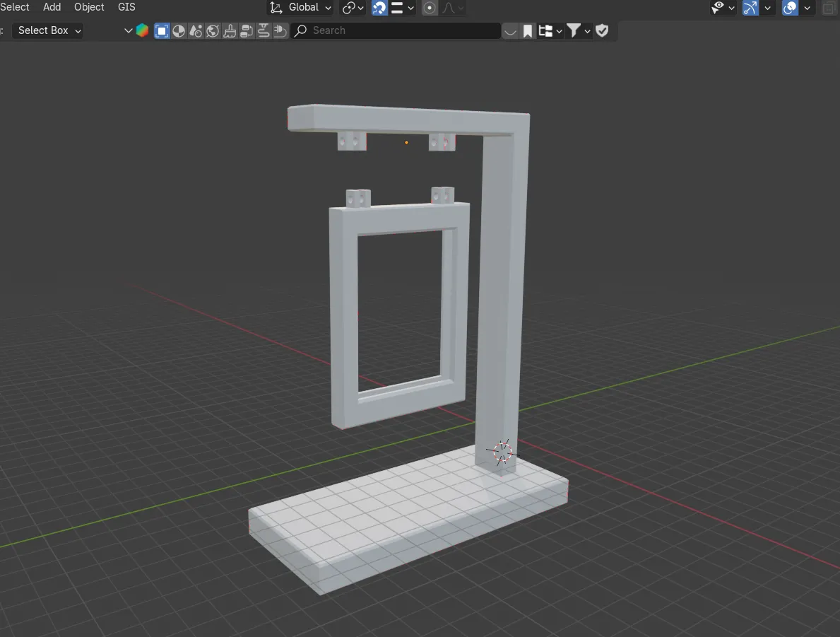Open selectability and visibility eye-cursor dropdown
Image resolution: width=840 pixels, height=637 pixels.
pos(722,8)
